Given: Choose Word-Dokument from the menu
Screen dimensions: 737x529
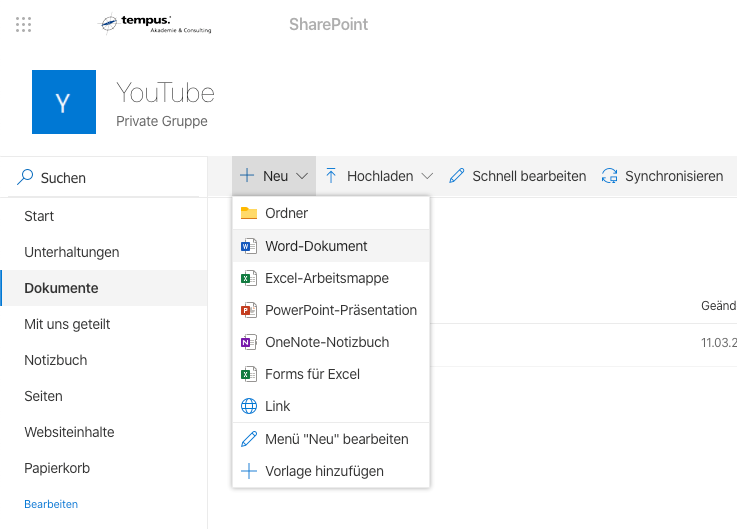Looking at the screenshot, I should (331, 246).
